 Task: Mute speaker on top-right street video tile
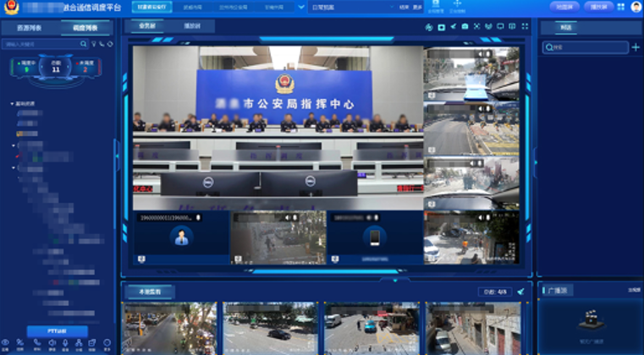pos(480,54)
